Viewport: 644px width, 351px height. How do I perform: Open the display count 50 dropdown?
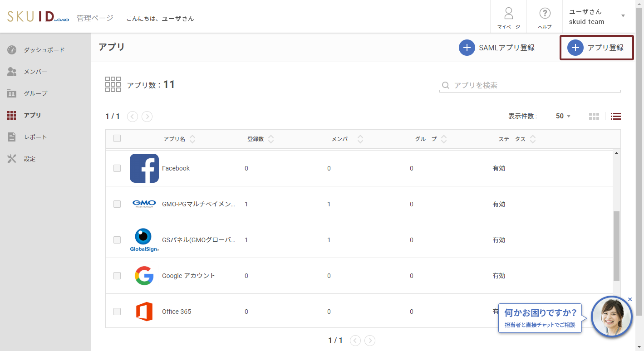click(563, 116)
